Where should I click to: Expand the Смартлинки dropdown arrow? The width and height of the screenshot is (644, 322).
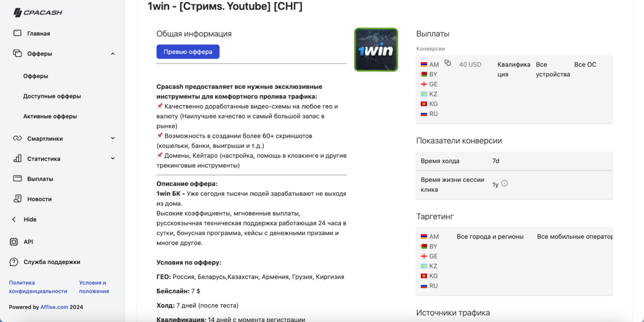click(x=113, y=138)
